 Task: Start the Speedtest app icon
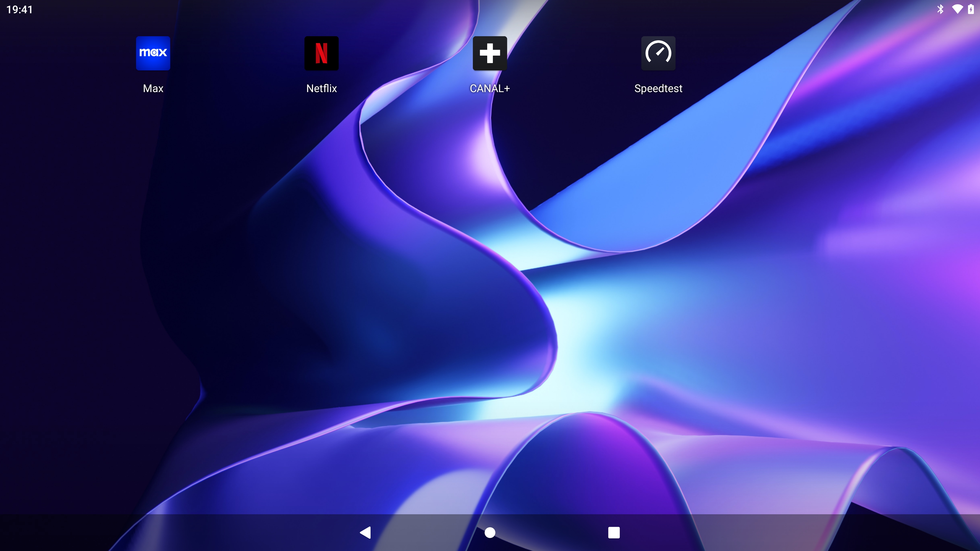click(658, 53)
